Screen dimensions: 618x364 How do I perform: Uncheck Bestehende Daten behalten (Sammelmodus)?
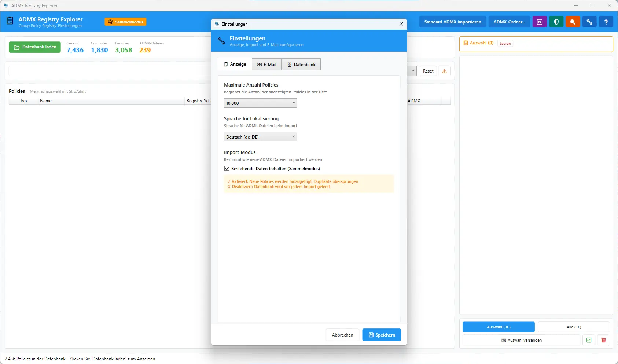(x=227, y=169)
